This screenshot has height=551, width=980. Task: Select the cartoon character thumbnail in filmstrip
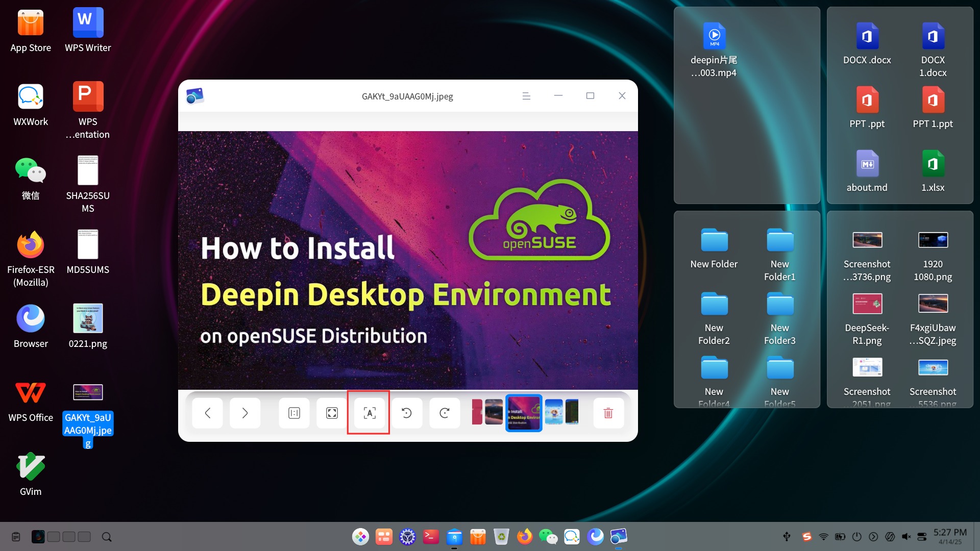554,412
